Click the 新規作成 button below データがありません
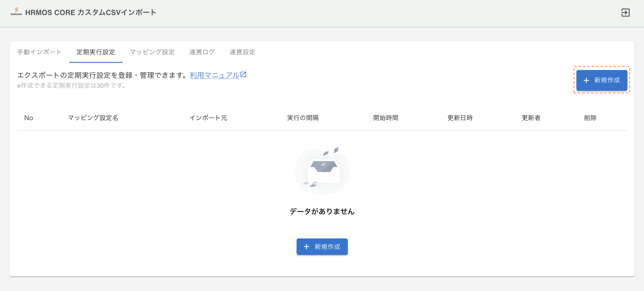Image resolution: width=644 pixels, height=291 pixels. pyautogui.click(x=322, y=247)
